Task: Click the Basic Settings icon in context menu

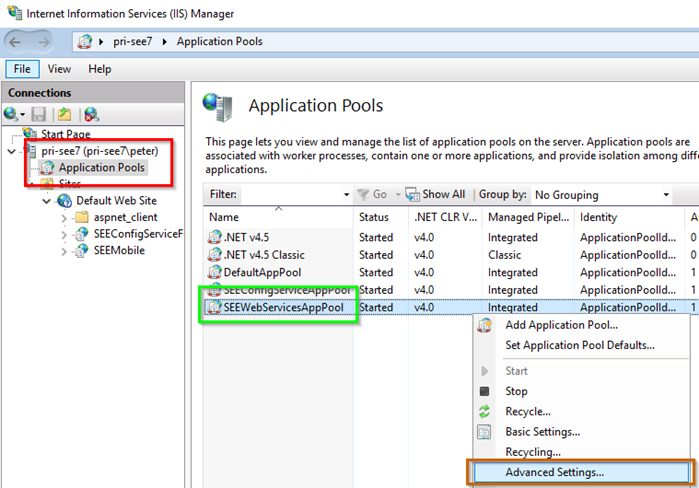Action: coord(484,432)
